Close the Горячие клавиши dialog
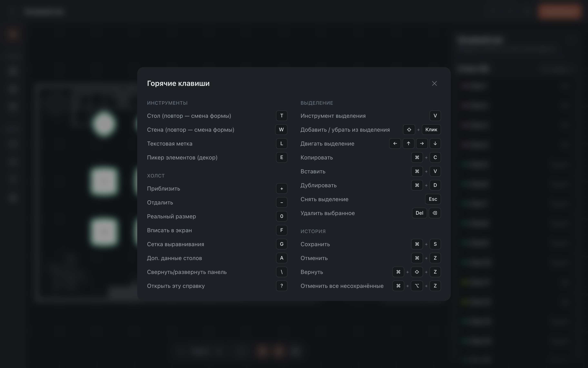Screen dimensions: 588x368 pyautogui.click(x=434, y=83)
